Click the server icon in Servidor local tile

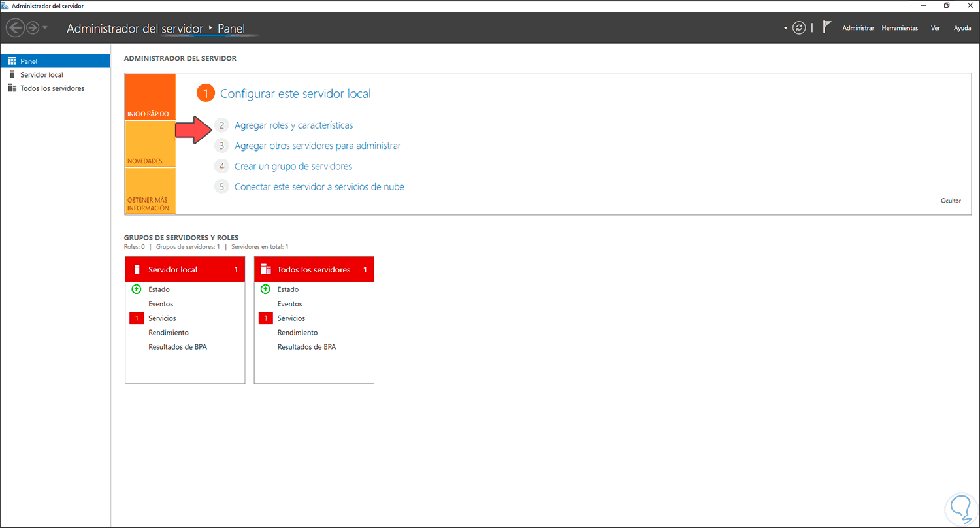(137, 269)
